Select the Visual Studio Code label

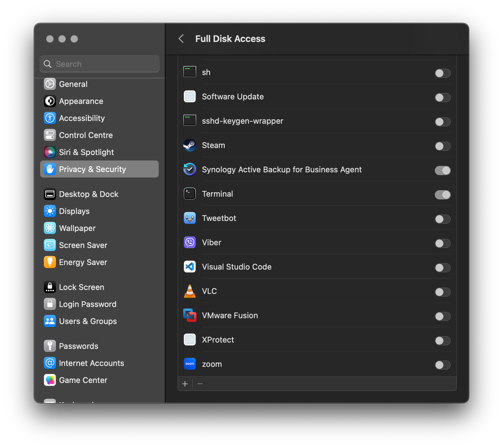237,267
